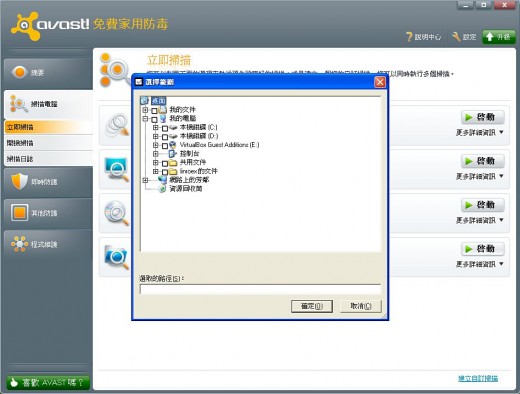Click the disc removable media scan icon

tap(117, 213)
